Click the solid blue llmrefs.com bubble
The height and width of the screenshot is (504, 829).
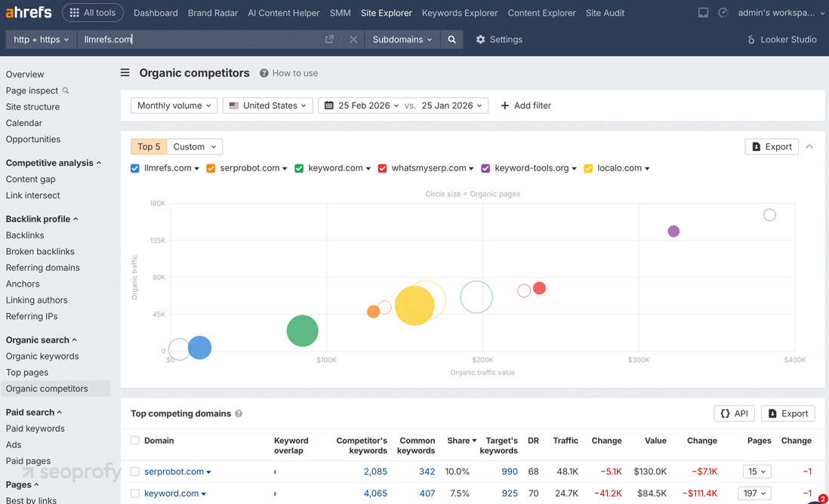tap(200, 348)
